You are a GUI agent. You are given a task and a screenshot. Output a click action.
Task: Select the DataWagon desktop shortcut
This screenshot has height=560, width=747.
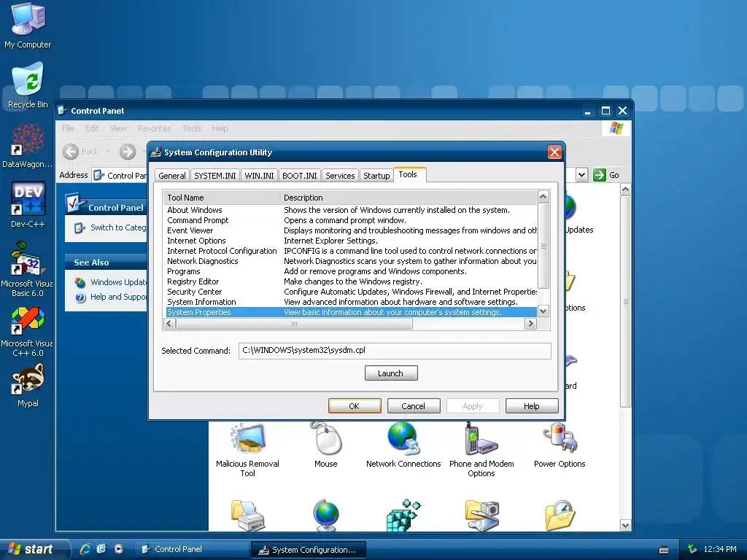pyautogui.click(x=27, y=145)
